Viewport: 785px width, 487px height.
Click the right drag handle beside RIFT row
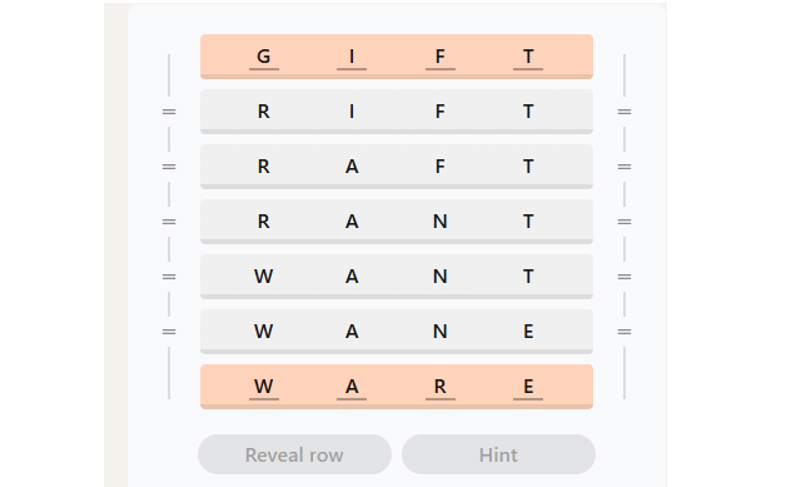point(624,112)
